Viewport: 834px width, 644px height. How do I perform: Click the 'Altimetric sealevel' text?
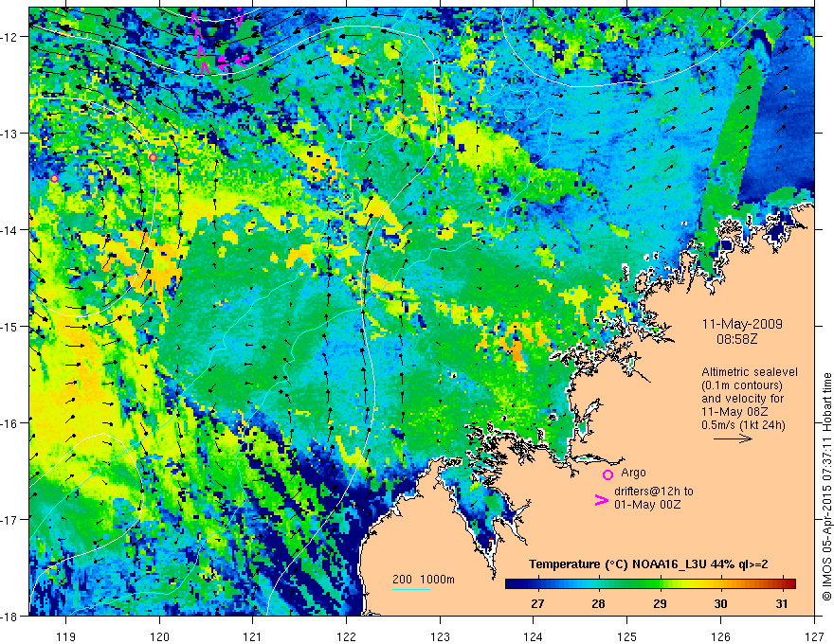(x=749, y=372)
